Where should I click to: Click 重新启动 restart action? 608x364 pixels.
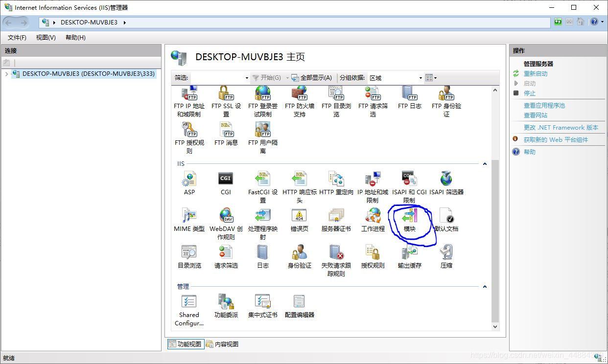click(x=536, y=74)
